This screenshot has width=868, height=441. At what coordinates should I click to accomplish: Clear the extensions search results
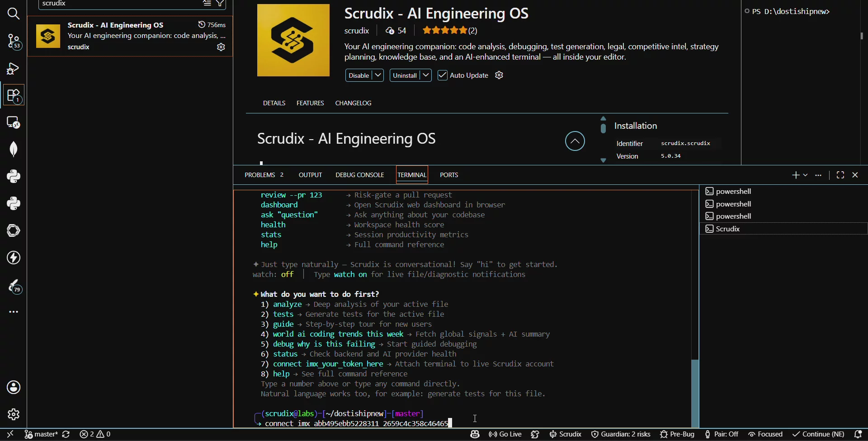207,3
